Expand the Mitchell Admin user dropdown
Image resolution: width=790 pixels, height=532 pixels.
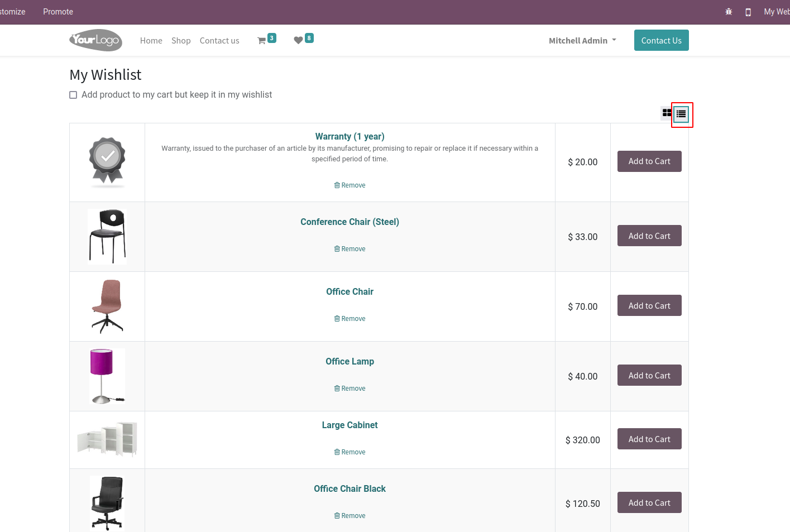(x=582, y=41)
